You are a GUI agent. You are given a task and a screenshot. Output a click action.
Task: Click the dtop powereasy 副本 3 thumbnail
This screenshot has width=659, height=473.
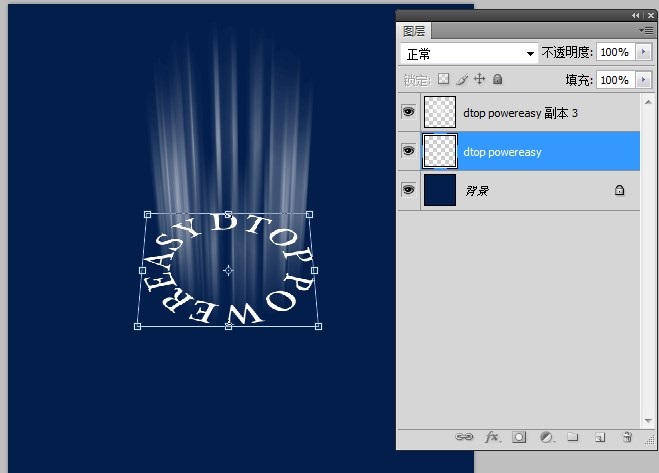[x=440, y=113]
